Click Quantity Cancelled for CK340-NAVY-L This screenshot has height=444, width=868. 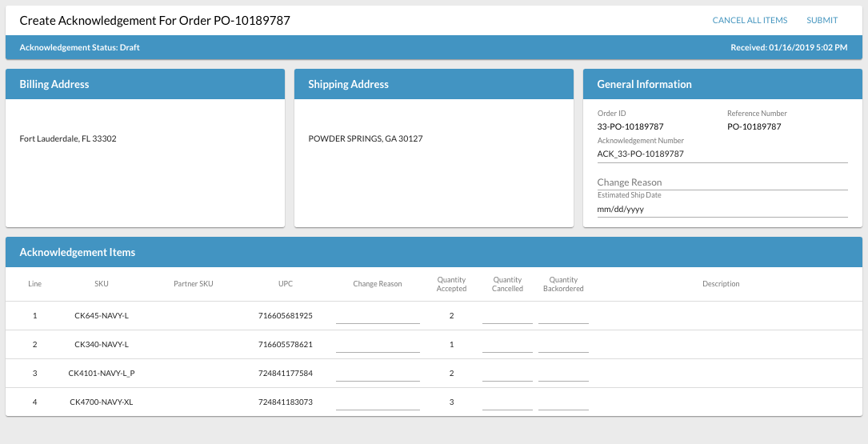[x=507, y=345]
